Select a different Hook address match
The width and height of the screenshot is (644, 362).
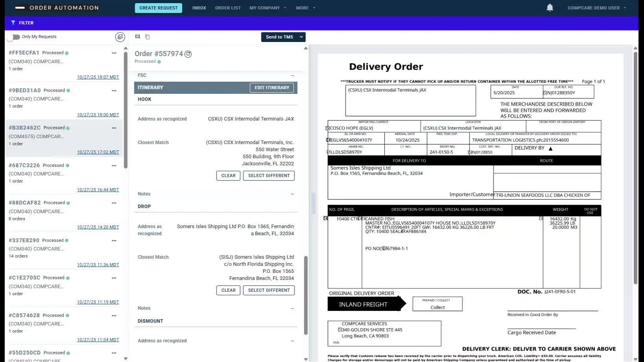(269, 176)
